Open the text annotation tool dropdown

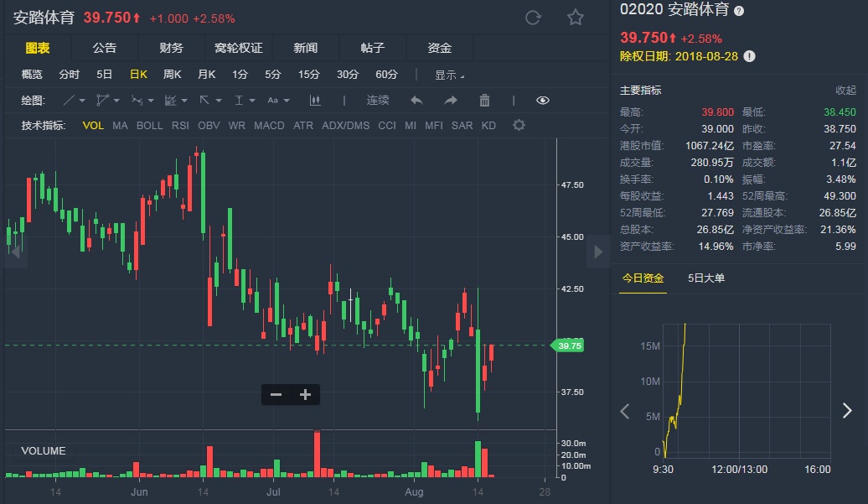click(x=244, y=101)
